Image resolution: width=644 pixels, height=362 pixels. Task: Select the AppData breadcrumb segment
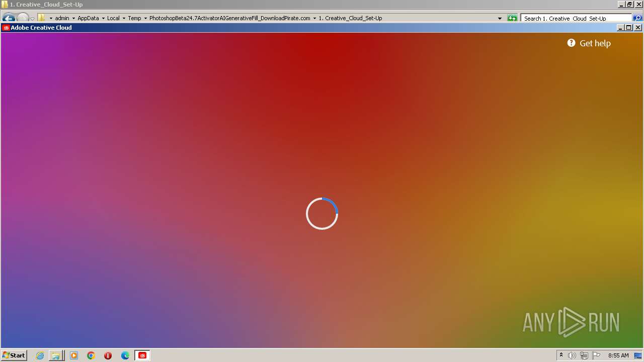pyautogui.click(x=88, y=18)
